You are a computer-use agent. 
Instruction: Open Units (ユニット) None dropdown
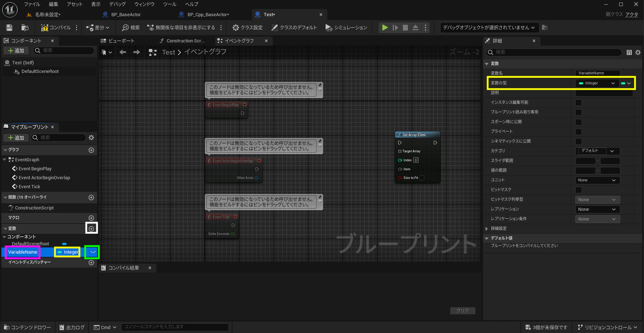(598, 180)
